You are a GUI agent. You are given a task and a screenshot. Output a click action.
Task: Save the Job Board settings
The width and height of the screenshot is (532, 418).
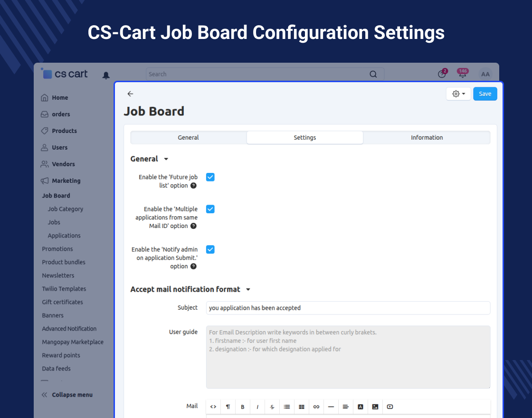pyautogui.click(x=485, y=94)
